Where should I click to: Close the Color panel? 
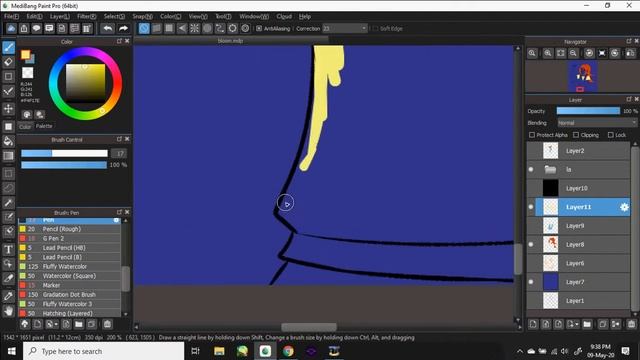(127, 41)
